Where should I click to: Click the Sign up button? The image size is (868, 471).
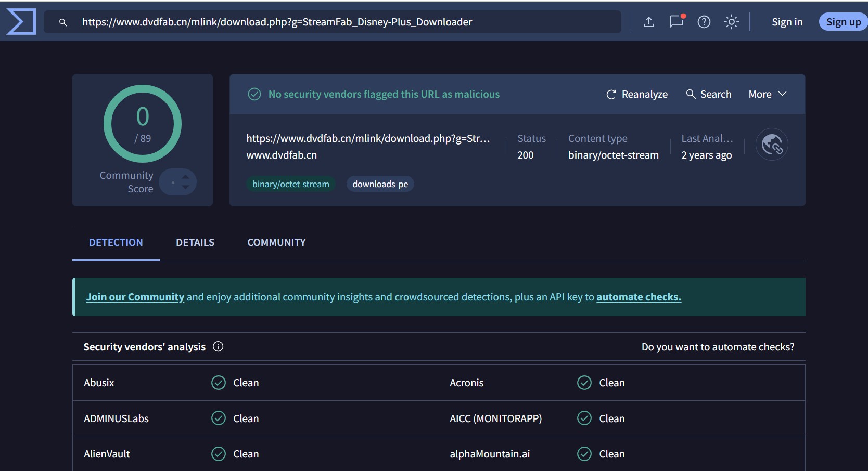(x=843, y=22)
